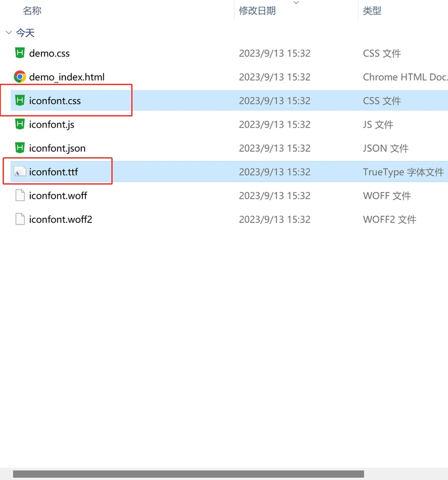The image size is (448, 480).
Task: Click the CSS 文件 type of iconfont.css
Action: pos(382,101)
